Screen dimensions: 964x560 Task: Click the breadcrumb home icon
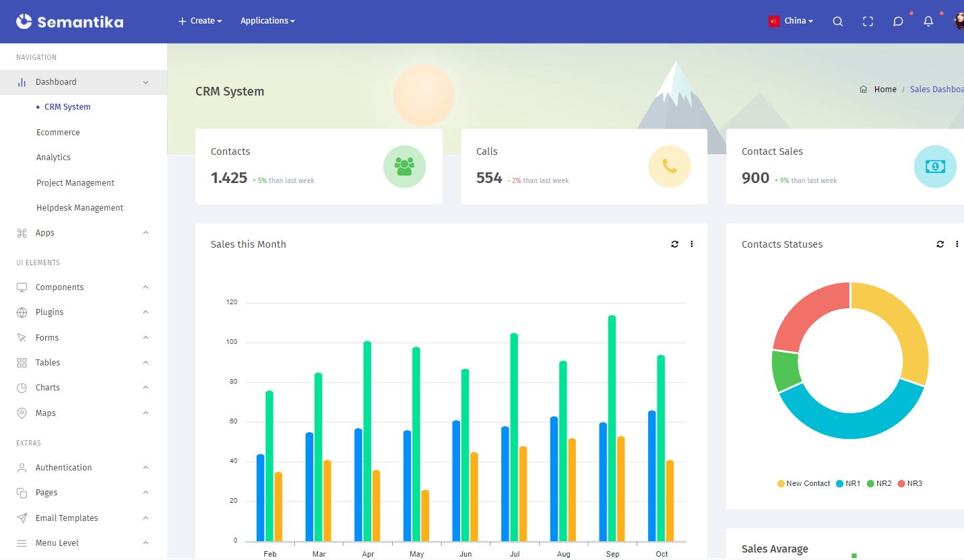[863, 90]
